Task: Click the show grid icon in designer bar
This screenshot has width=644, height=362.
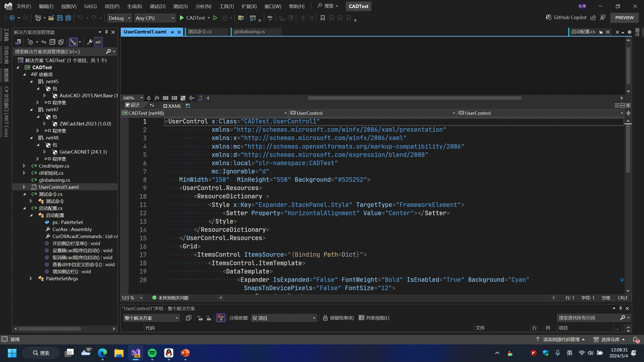Action: pos(165,98)
